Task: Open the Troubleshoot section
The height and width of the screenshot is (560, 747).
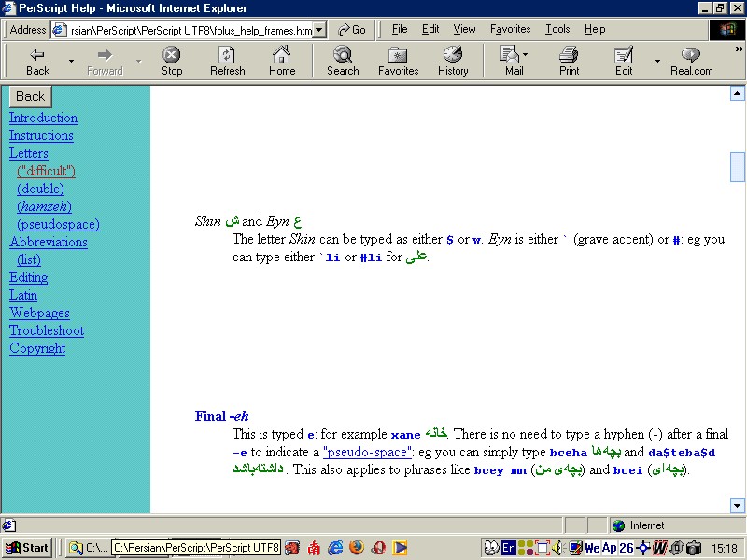Action: click(47, 330)
